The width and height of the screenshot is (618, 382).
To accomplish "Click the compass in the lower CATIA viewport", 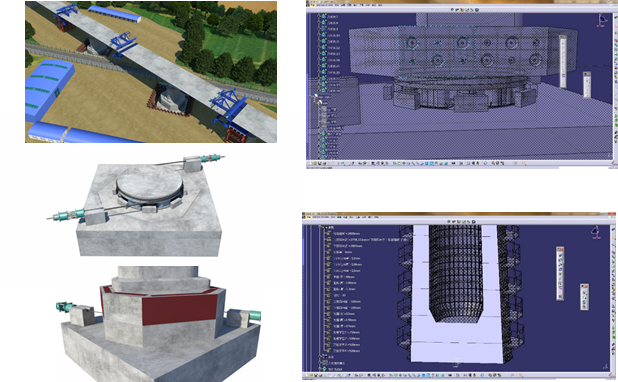I will coord(596,233).
